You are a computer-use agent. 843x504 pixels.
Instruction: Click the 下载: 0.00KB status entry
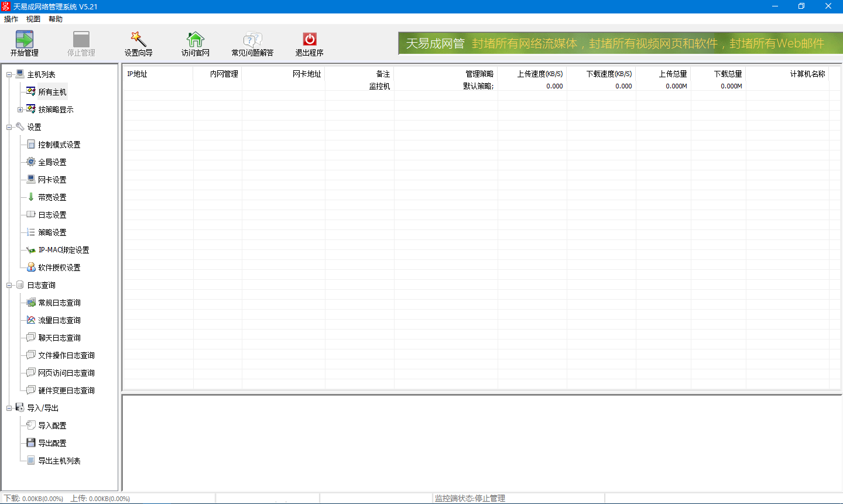(33, 499)
